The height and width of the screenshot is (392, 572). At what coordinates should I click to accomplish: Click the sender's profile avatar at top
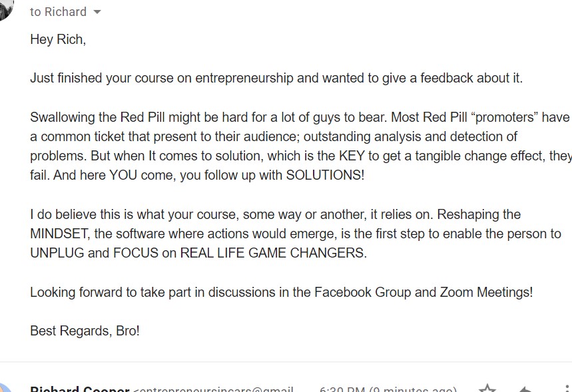5,9
